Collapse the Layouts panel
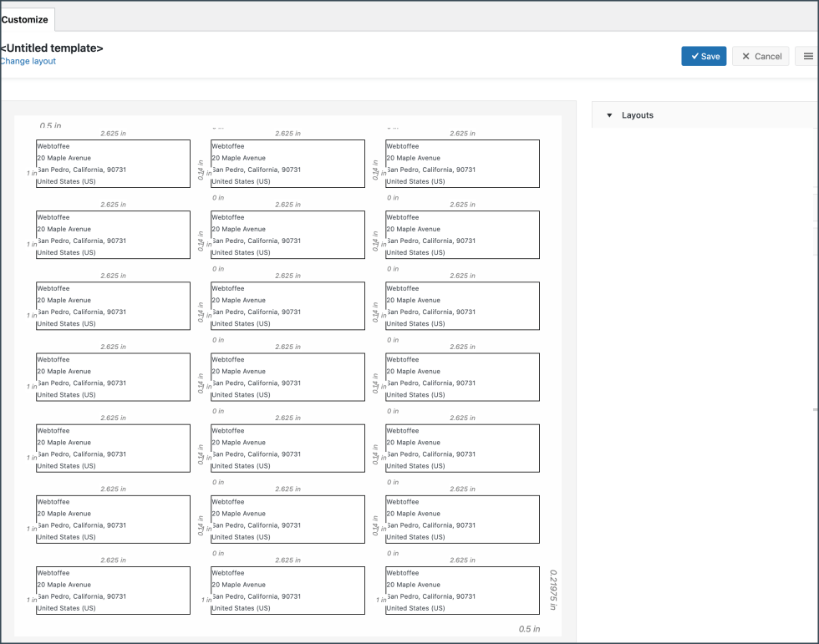Image resolution: width=819 pixels, height=644 pixels. (x=609, y=115)
